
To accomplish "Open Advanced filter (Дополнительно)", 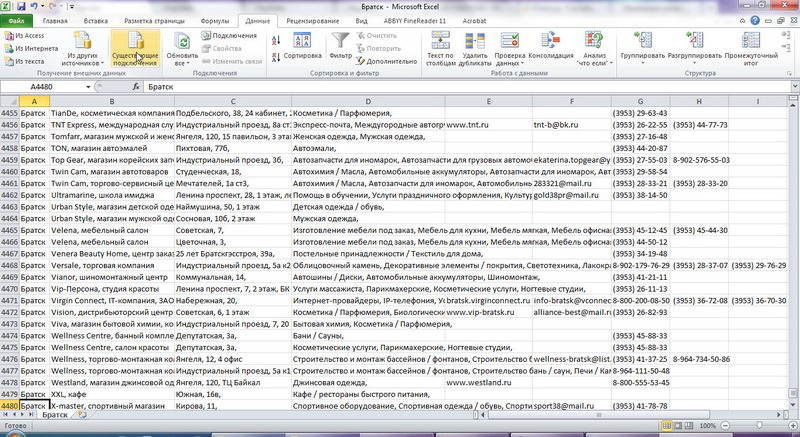I will point(386,61).
